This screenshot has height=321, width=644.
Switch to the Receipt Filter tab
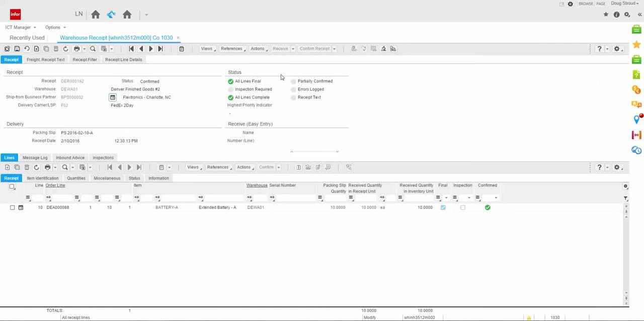click(x=85, y=59)
